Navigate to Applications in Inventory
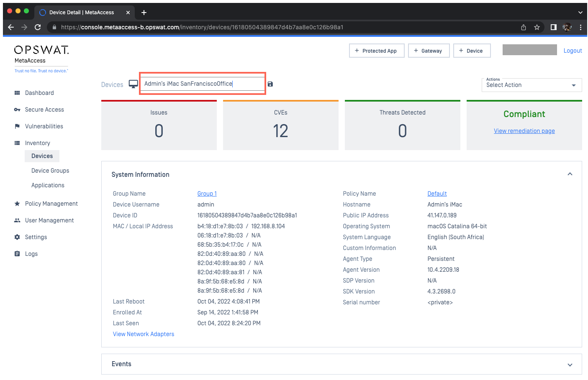 48,185
